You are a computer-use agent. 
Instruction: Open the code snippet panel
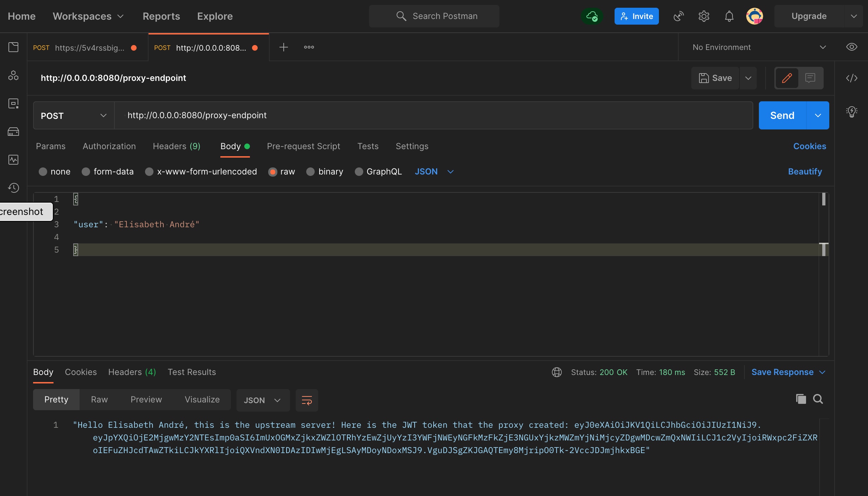pyautogui.click(x=853, y=78)
